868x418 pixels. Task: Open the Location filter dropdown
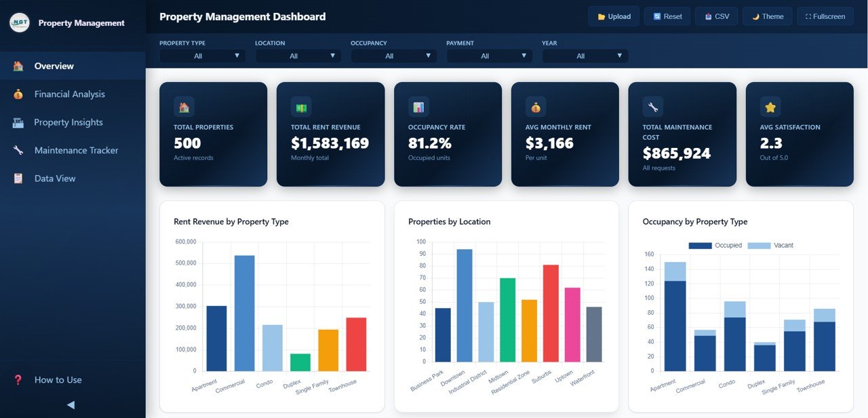point(298,56)
